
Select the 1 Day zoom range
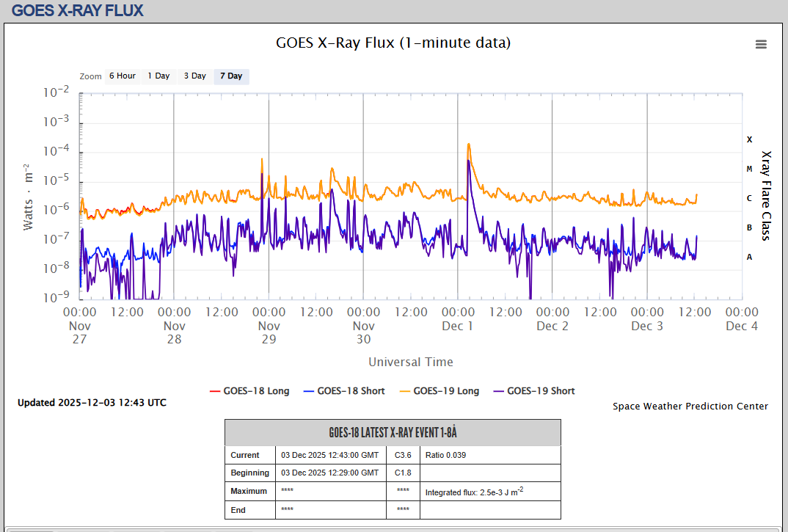(x=158, y=76)
